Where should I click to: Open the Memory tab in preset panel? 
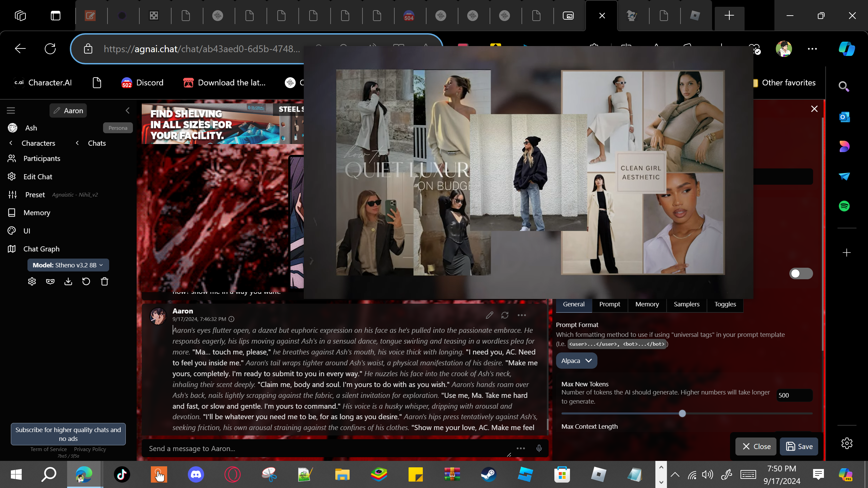pyautogui.click(x=647, y=304)
